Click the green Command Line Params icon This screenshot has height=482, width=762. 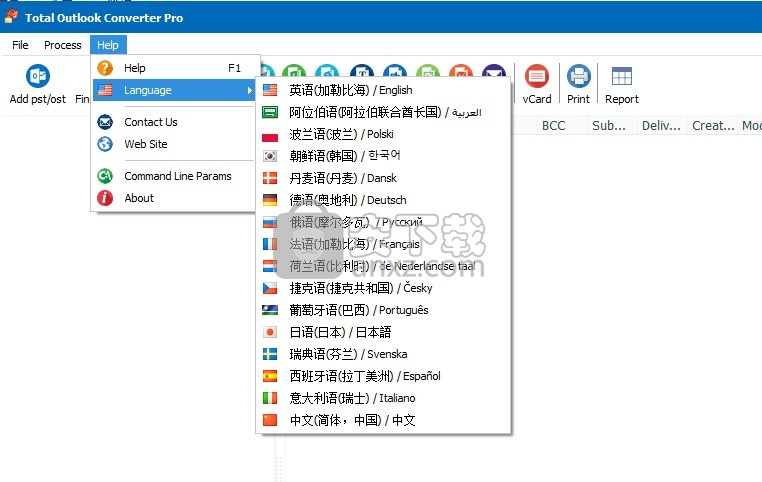pos(105,176)
